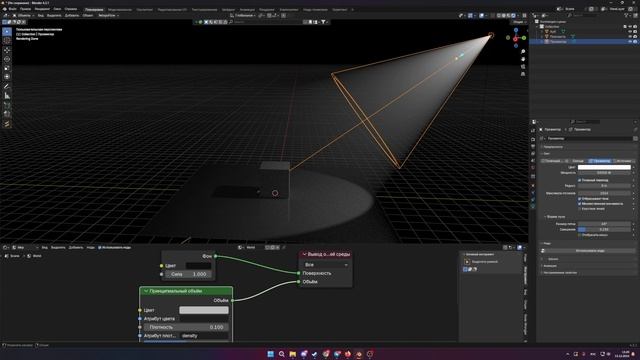Open the View Layer properties tab icon

tap(533, 154)
